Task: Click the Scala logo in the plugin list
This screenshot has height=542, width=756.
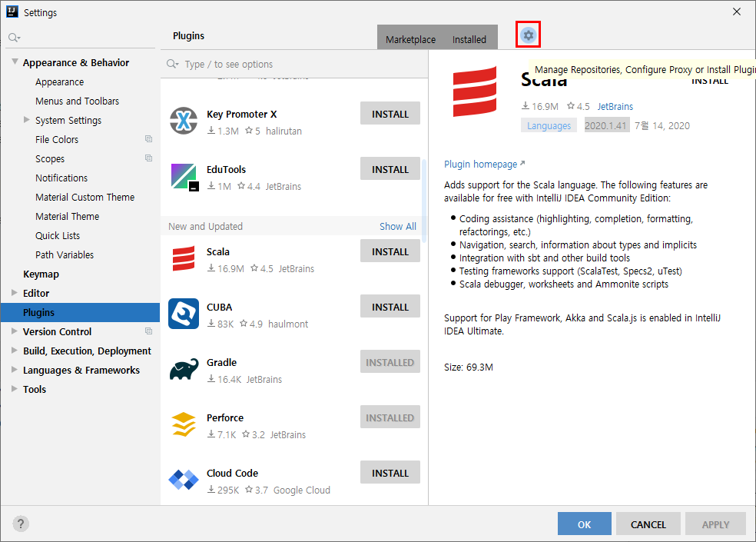Action: (184, 258)
